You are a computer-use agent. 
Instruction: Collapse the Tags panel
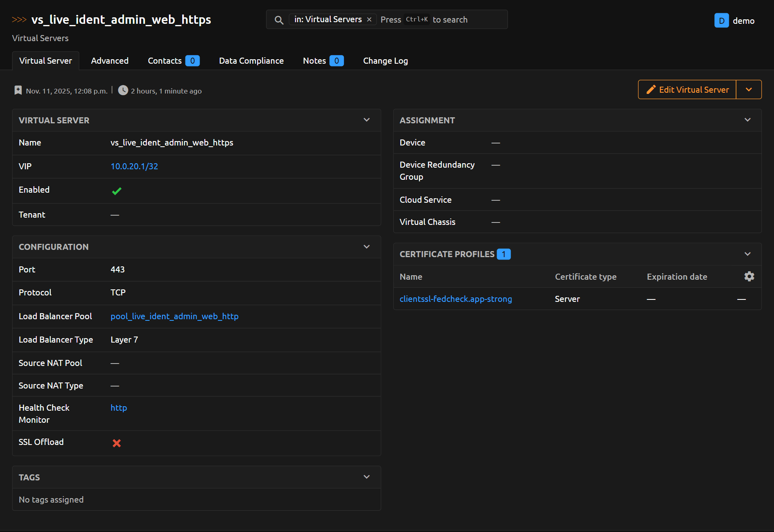point(366,477)
